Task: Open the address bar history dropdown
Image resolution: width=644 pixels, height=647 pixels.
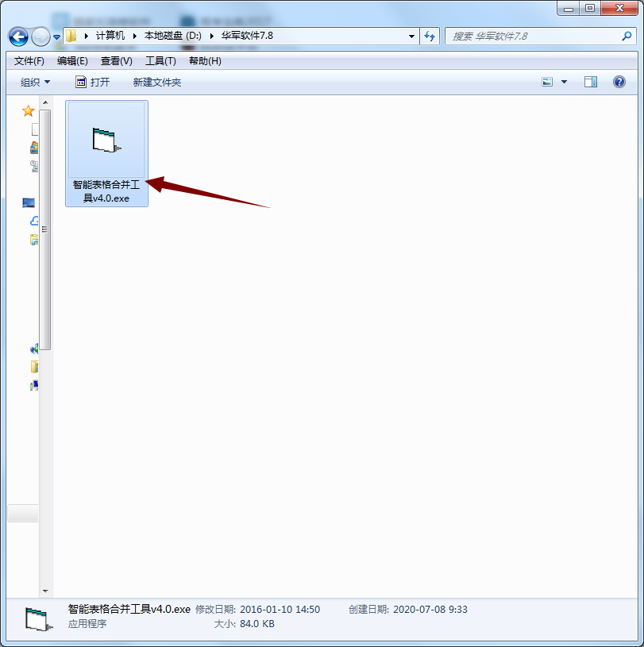Action: pyautogui.click(x=411, y=37)
